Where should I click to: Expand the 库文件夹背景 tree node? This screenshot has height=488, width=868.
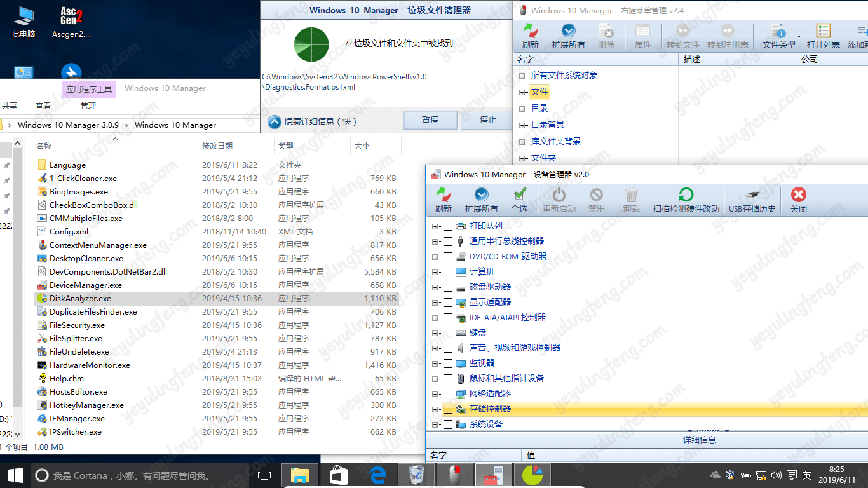[522, 142]
